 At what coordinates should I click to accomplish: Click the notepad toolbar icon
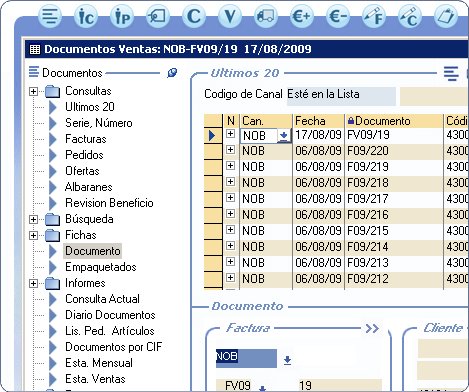tap(446, 16)
